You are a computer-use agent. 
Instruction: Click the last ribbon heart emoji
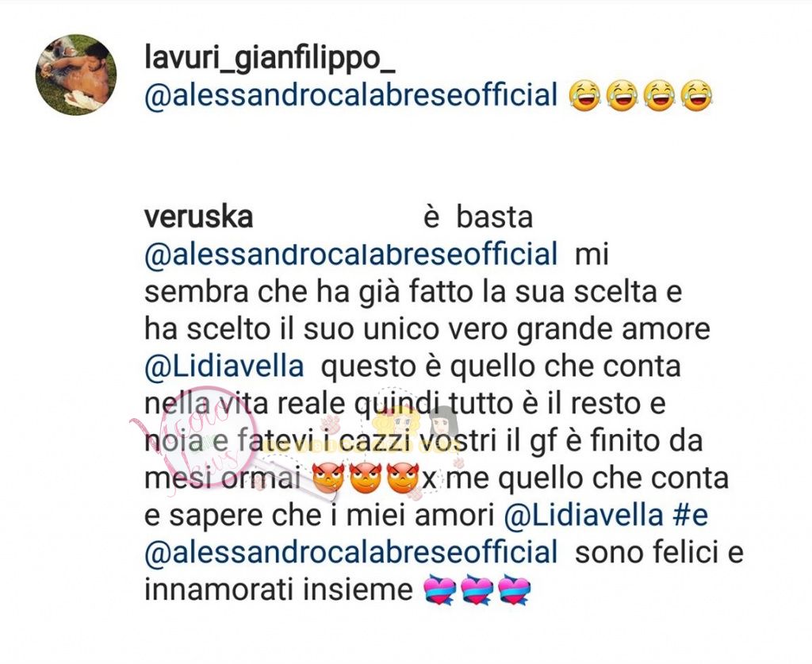[514, 590]
